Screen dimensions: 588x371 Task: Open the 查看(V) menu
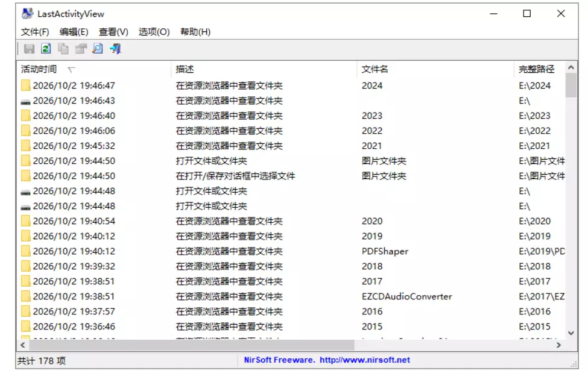tap(113, 32)
